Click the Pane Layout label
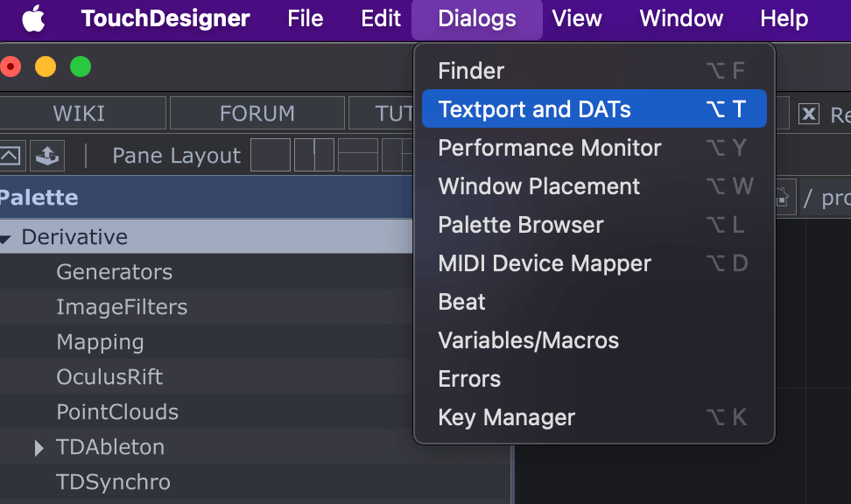 point(176,157)
